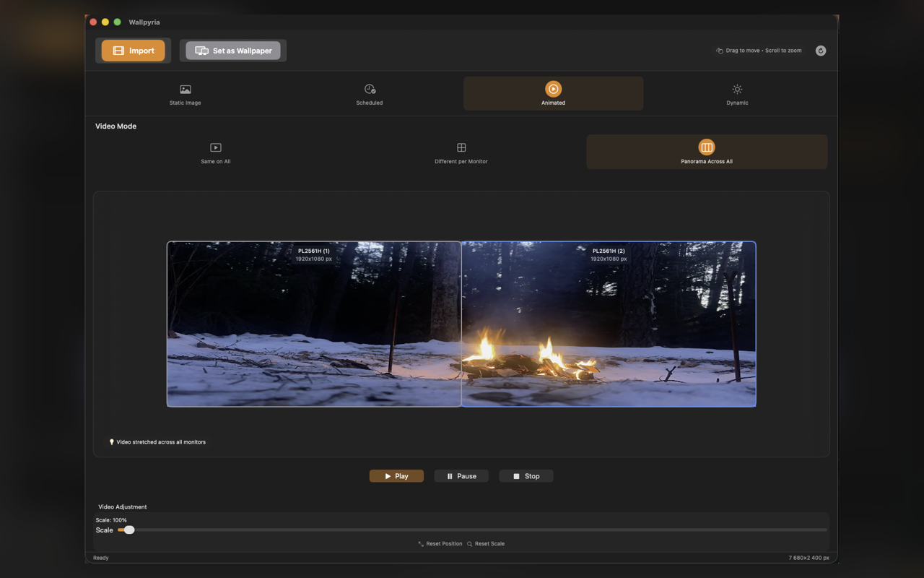Click the 'Ready' status text
Viewport: 924px width, 578px height.
tap(101, 558)
